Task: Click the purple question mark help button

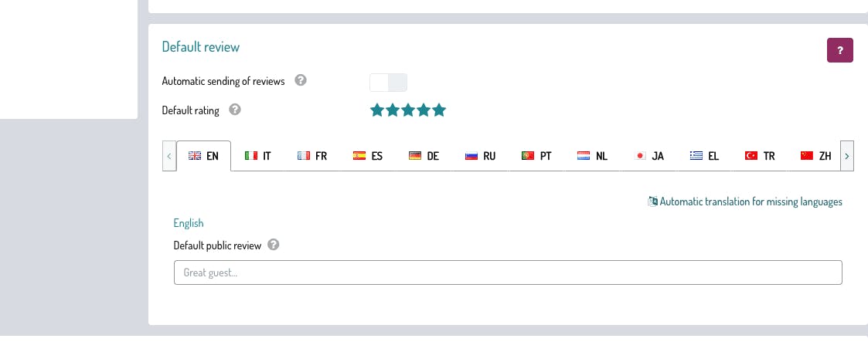Action: 839,50
